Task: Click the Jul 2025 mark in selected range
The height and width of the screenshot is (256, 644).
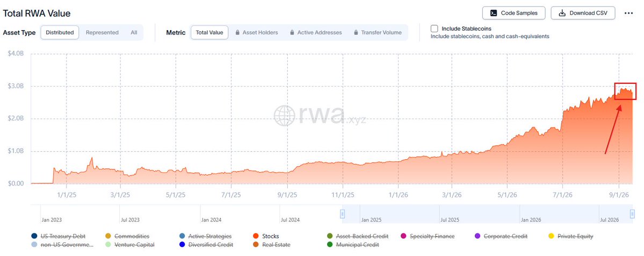Action: [x=450, y=220]
